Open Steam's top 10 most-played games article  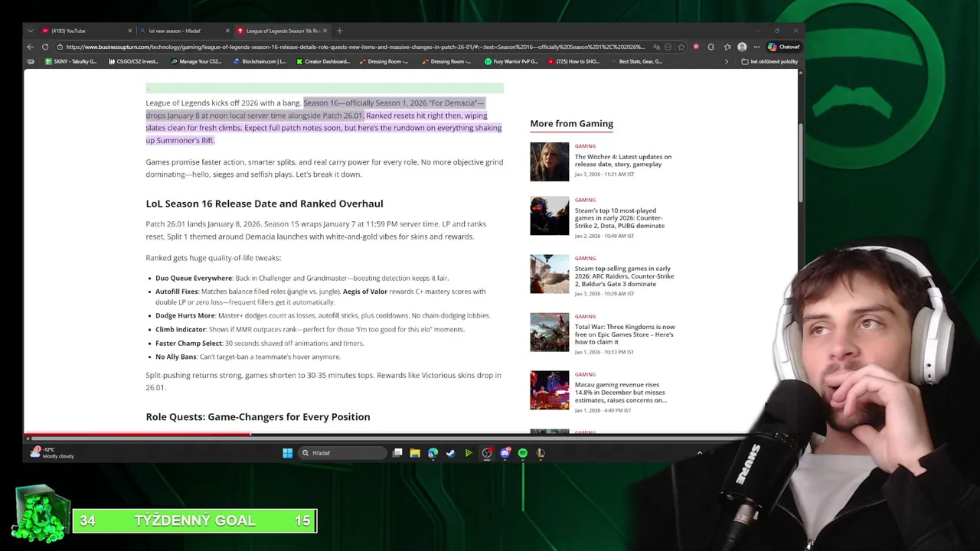(619, 218)
